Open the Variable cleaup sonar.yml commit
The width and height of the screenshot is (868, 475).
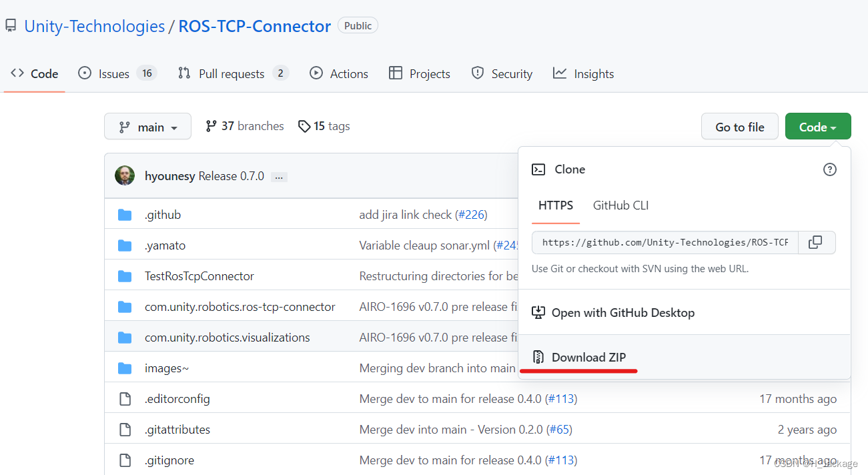pos(424,246)
